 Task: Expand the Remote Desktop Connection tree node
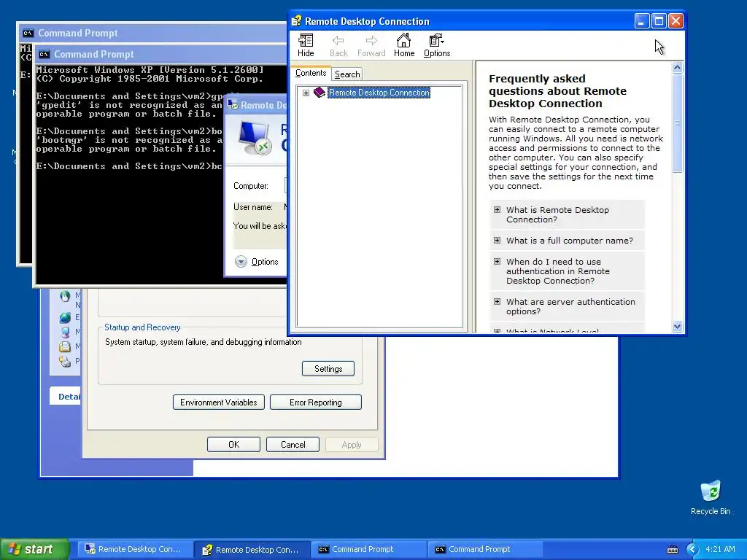(306, 93)
